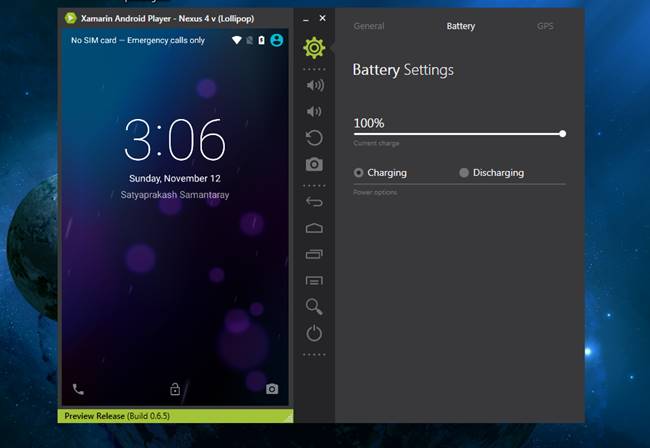Select the Charging radio option
The height and width of the screenshot is (448, 650).
click(x=380, y=172)
